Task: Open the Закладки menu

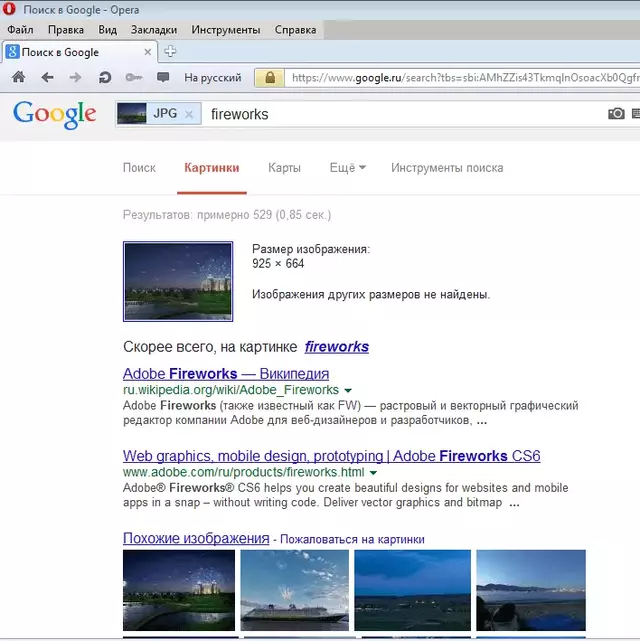Action: (154, 30)
